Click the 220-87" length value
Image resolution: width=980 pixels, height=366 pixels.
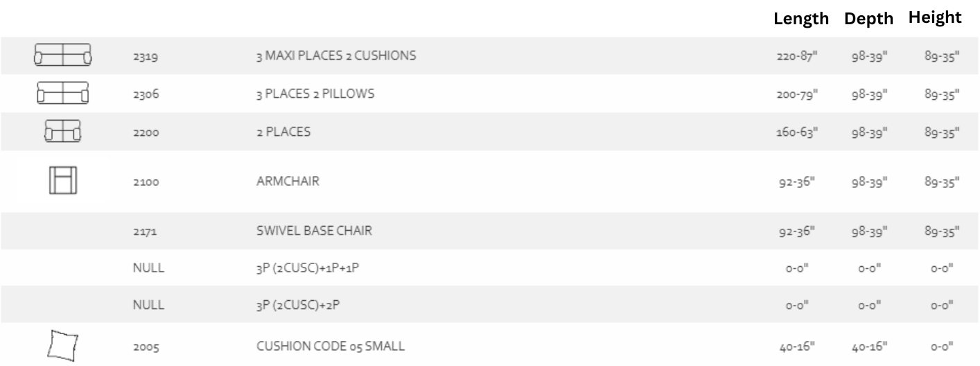click(x=797, y=57)
